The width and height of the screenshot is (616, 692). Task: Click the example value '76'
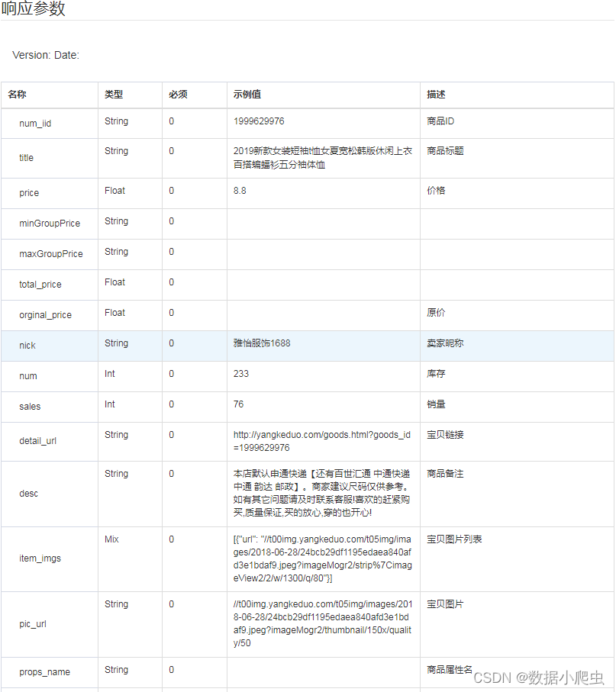(239, 404)
